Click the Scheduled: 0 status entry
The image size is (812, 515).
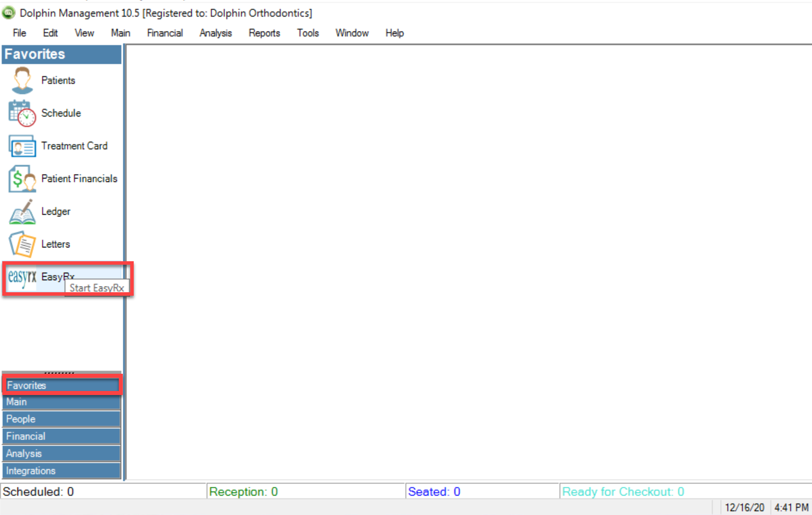tap(38, 491)
